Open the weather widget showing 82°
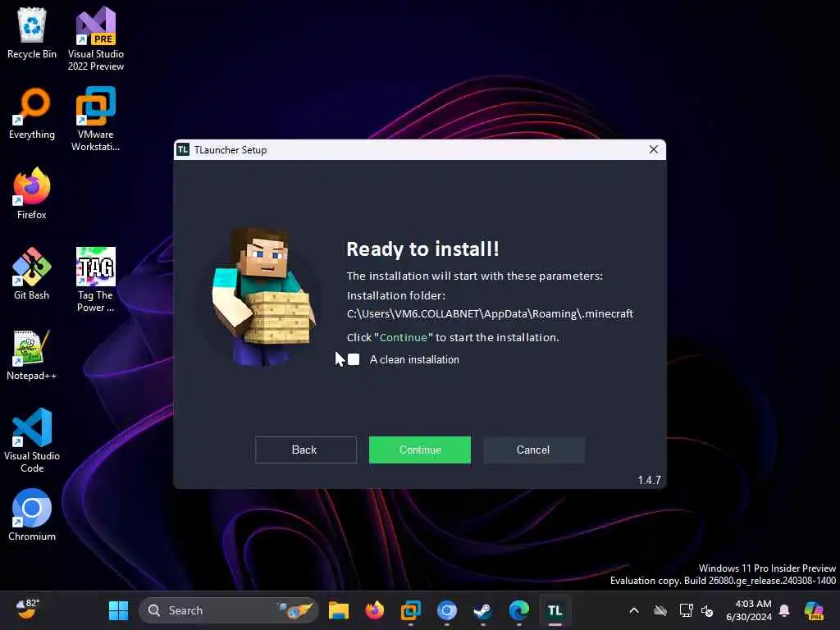840x630 pixels. coord(28,609)
